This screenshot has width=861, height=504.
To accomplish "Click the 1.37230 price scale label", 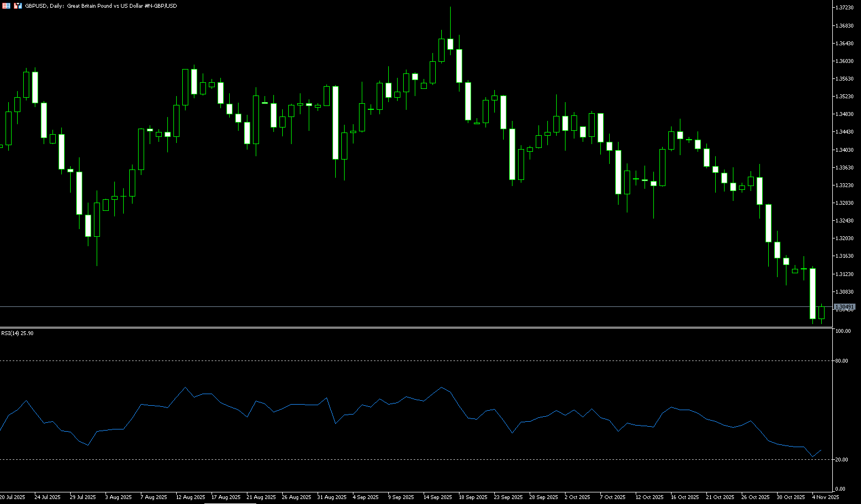I will coord(844,8).
